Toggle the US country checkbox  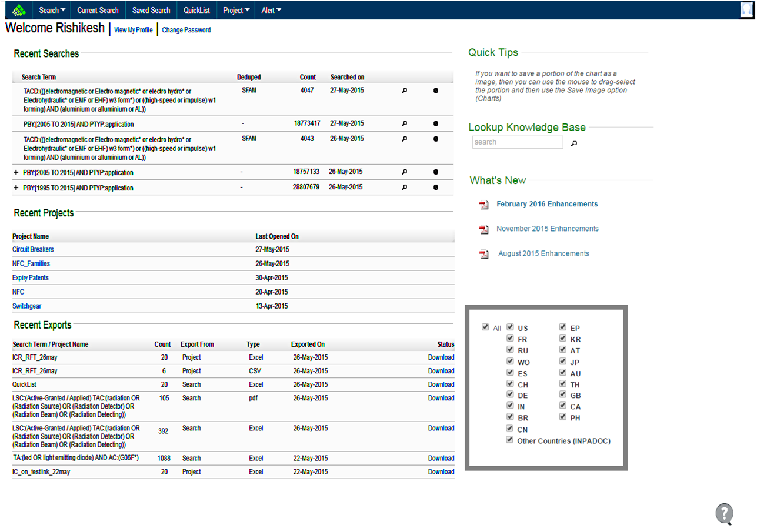click(510, 327)
